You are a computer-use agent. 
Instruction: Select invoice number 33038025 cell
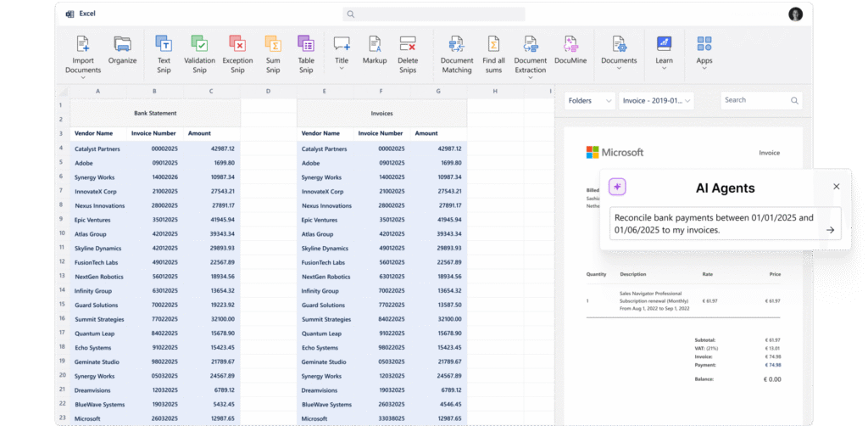click(x=382, y=419)
